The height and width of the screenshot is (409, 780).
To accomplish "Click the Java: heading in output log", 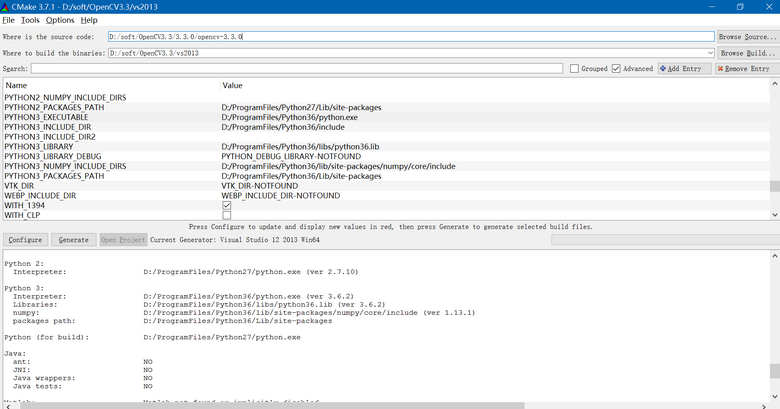I will pos(15,353).
